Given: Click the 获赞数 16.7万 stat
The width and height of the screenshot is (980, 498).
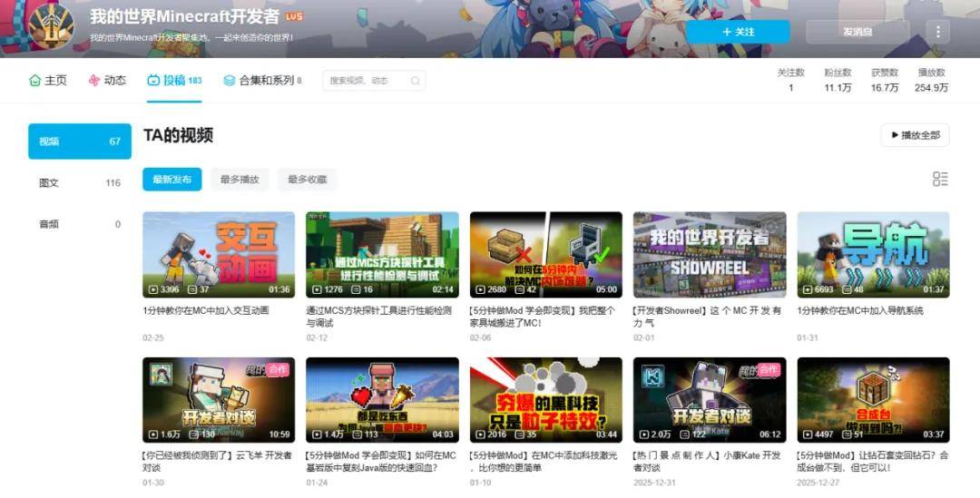Looking at the screenshot, I should tap(885, 81).
